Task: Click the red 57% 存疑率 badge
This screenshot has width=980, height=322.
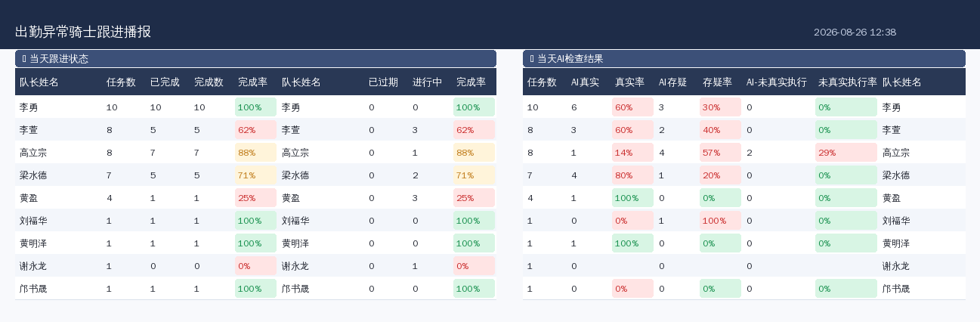Action: click(x=720, y=153)
